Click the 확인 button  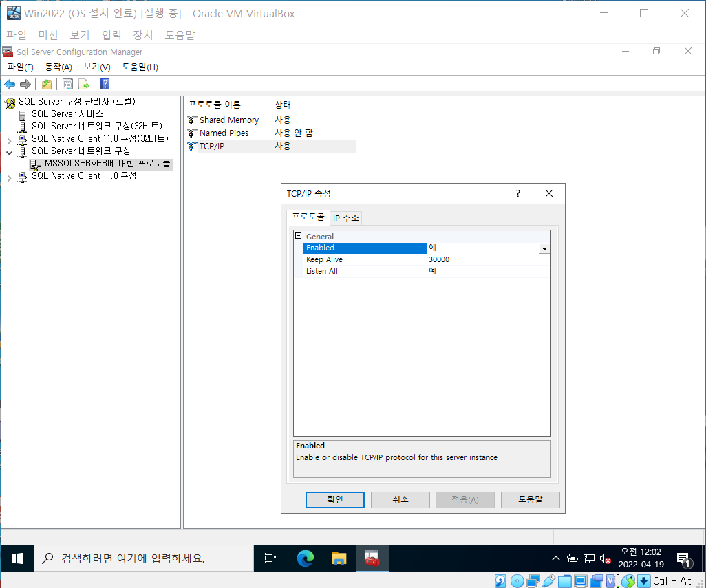coord(335,499)
